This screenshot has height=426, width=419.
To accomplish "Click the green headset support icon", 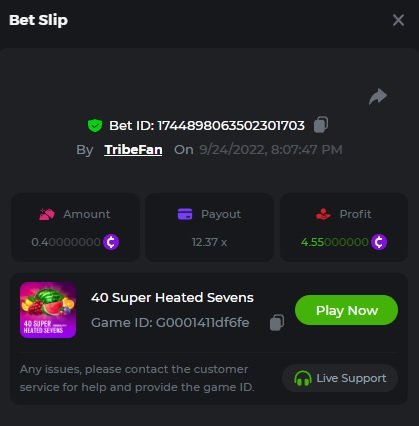I will [303, 378].
